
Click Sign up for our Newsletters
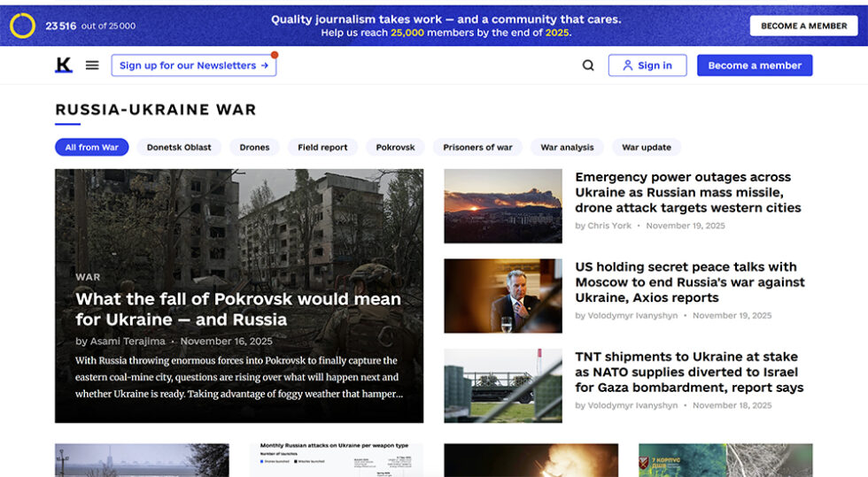point(194,65)
